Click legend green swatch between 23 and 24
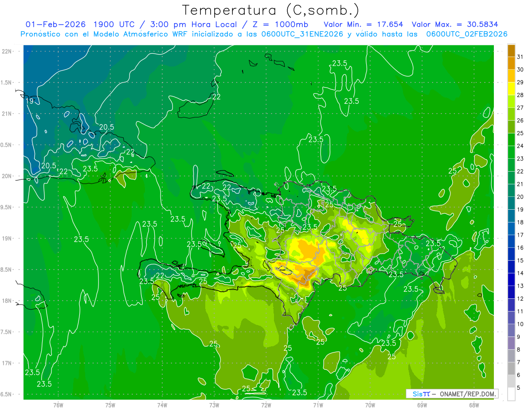Viewport: 532px width, 411px height. tap(511, 152)
